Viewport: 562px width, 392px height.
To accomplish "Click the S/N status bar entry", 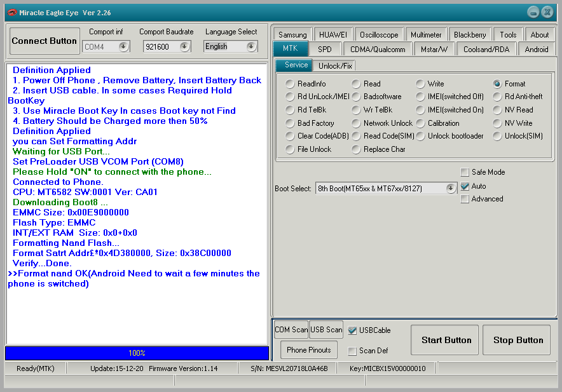I will [289, 368].
